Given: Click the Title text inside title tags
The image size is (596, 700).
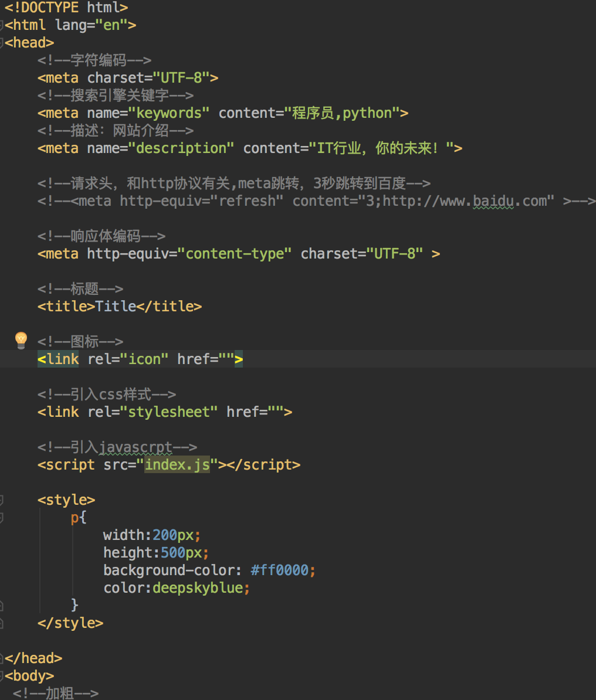Looking at the screenshot, I should [116, 307].
